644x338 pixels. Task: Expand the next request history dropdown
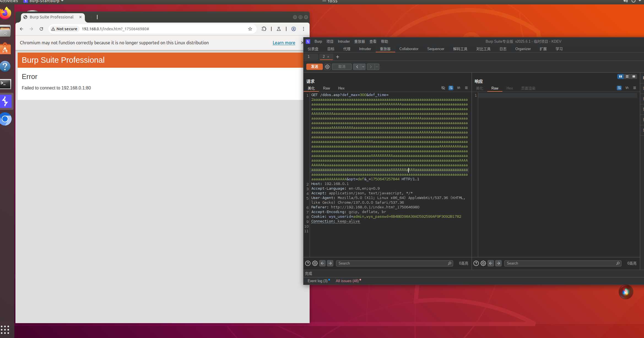point(377,67)
